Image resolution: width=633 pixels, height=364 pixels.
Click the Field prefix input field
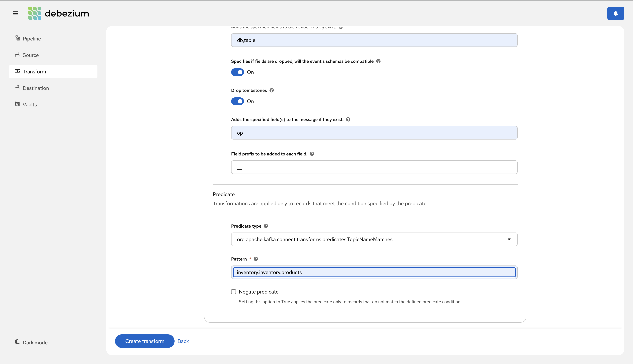[374, 167]
